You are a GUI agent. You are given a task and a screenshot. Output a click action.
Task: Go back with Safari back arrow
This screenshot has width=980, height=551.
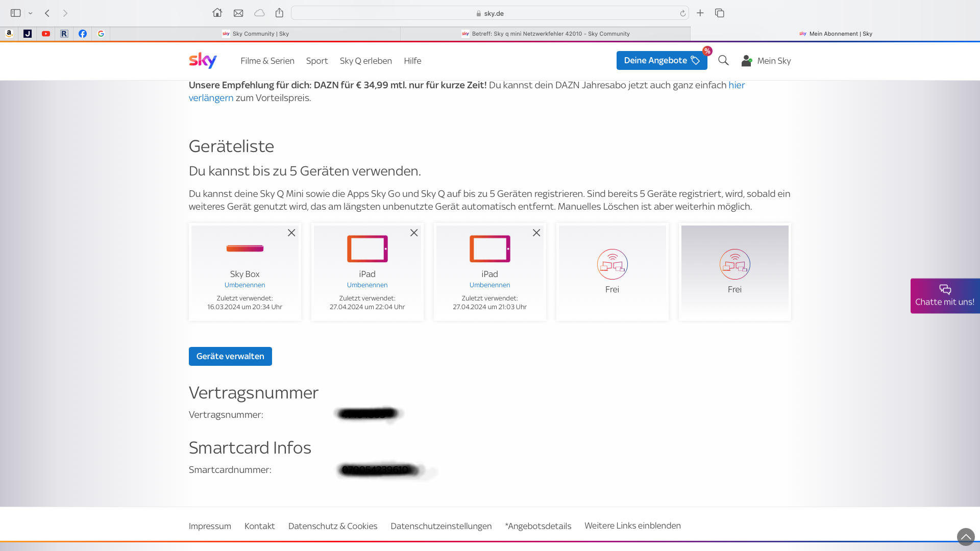point(47,13)
